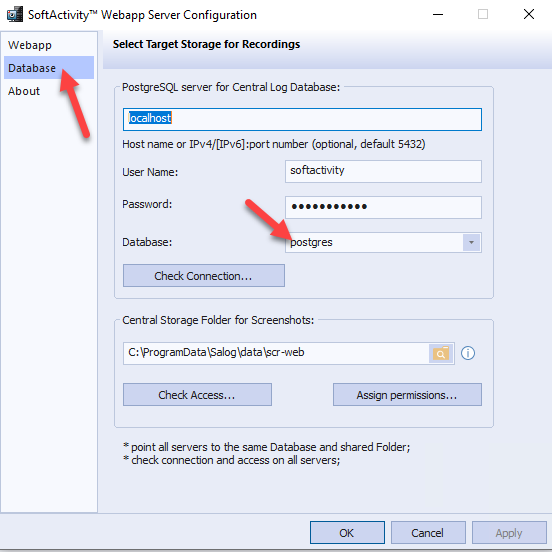The height and width of the screenshot is (552, 552).
Task: Switch to the Database section
Action: click(32, 68)
